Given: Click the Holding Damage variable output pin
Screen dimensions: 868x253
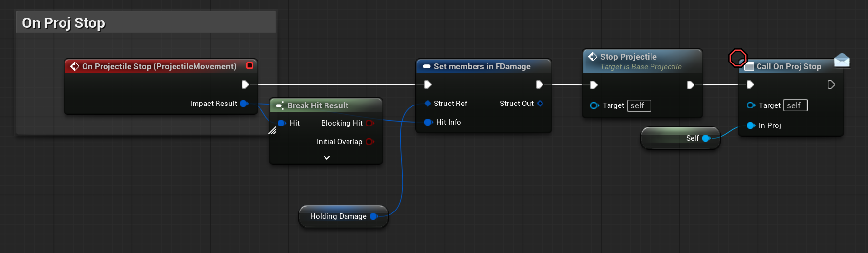Looking at the screenshot, I should click(374, 216).
